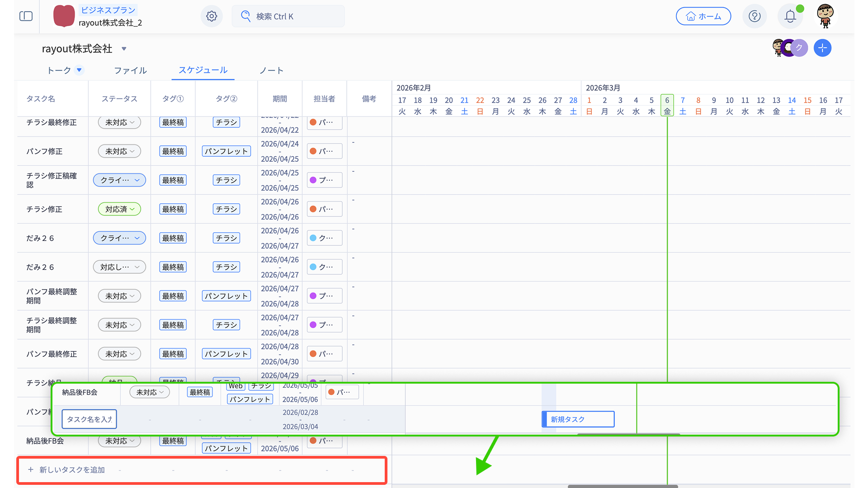
Task: Click the 新規タスク bar on timeline
Action: pos(579,419)
